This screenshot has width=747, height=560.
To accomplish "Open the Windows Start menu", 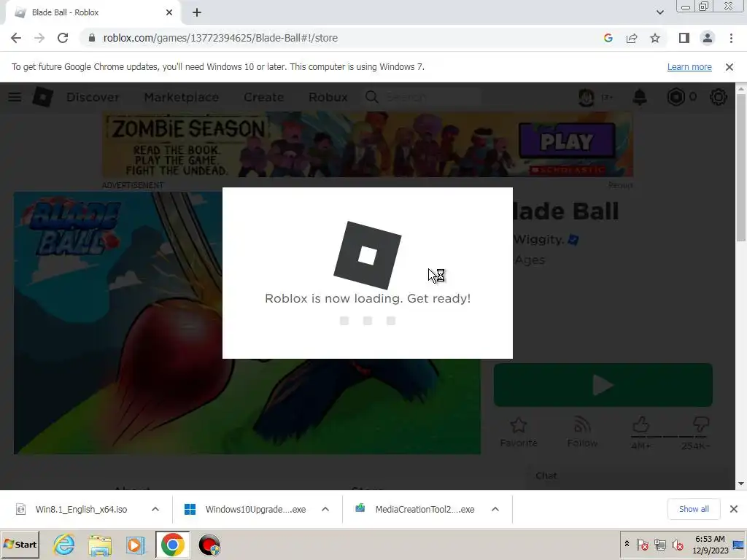I will point(20,545).
